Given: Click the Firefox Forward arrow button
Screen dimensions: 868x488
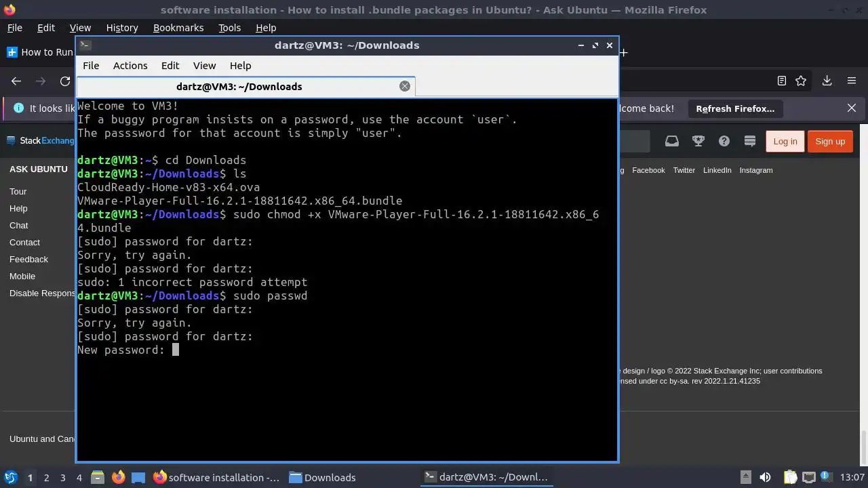Looking at the screenshot, I should (41, 81).
